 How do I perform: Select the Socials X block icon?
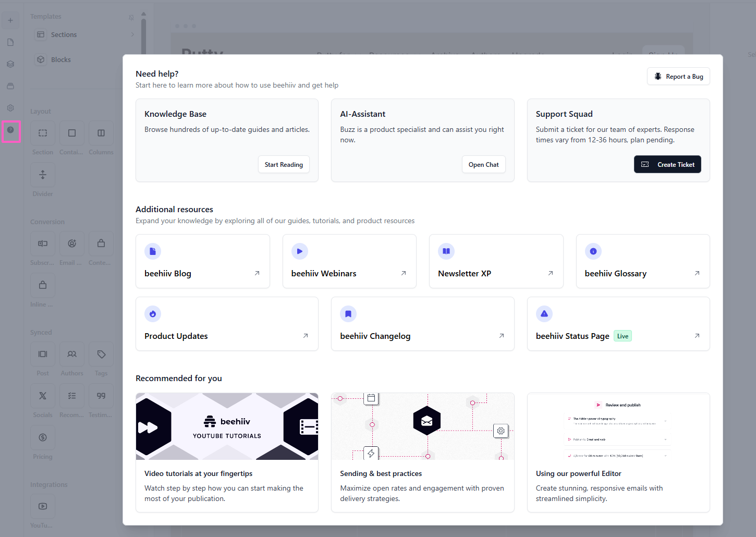pyautogui.click(x=43, y=396)
